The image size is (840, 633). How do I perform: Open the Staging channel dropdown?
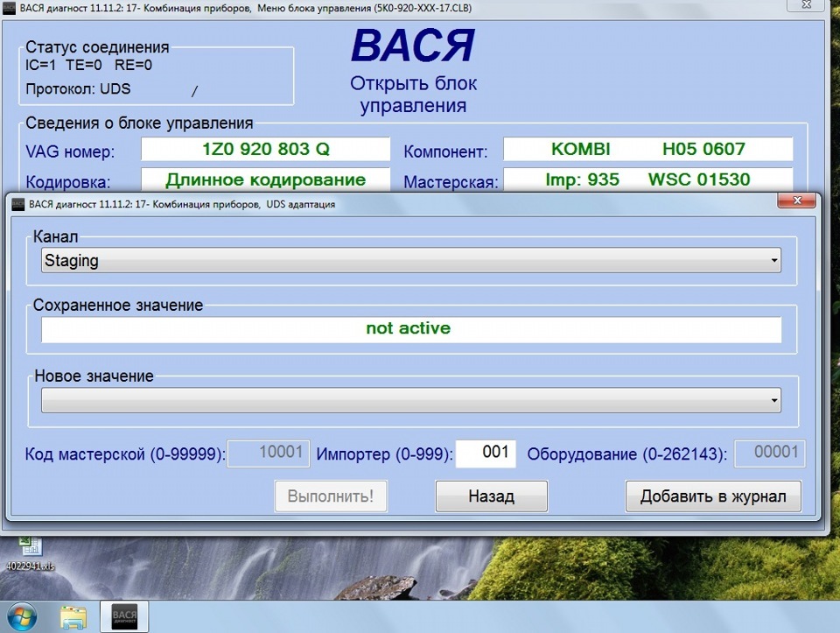click(411, 261)
